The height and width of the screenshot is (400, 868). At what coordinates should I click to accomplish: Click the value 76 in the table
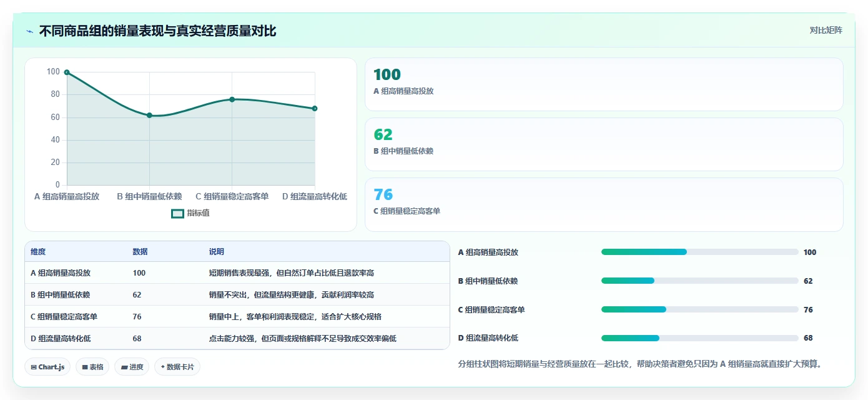(x=137, y=317)
